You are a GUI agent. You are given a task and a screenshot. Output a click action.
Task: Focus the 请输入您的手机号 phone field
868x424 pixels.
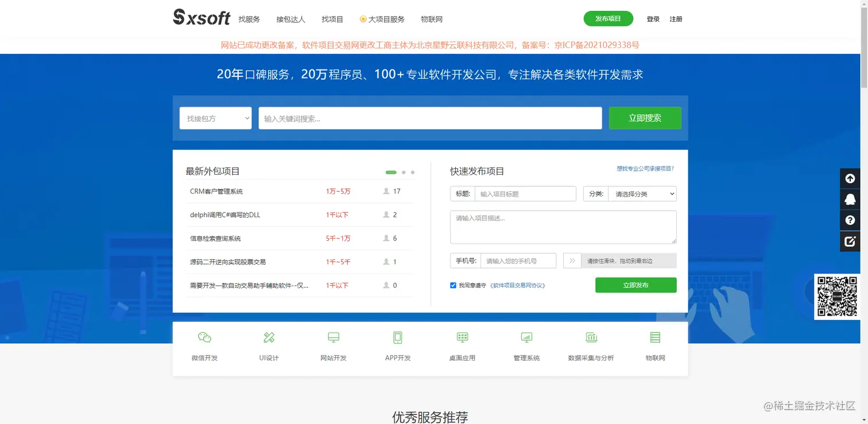click(518, 261)
